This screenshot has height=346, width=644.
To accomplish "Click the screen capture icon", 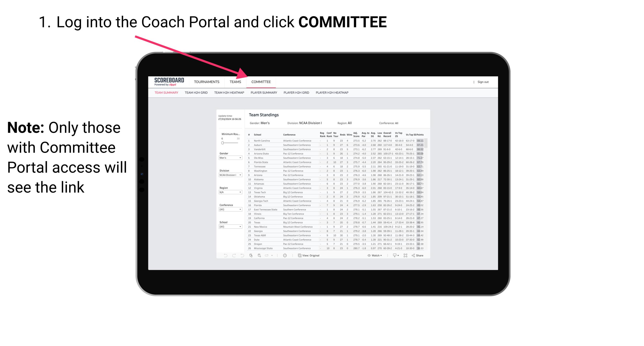I will 405,256.
